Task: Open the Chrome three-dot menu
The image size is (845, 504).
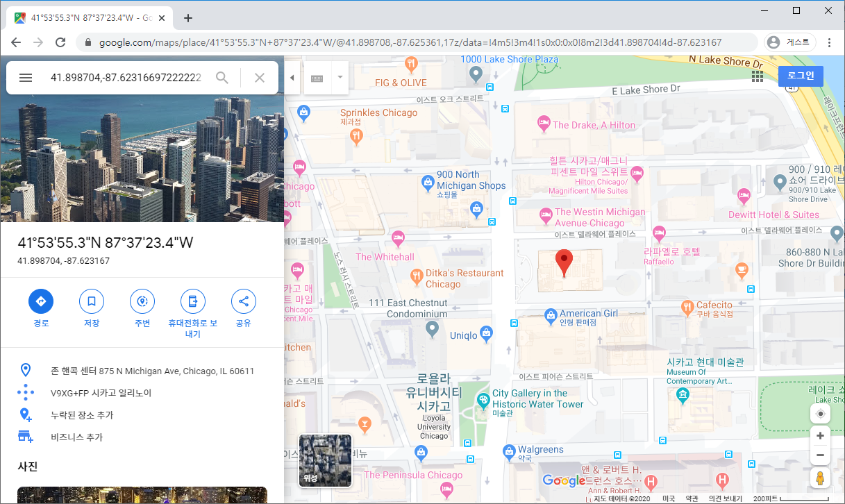Action: click(829, 42)
